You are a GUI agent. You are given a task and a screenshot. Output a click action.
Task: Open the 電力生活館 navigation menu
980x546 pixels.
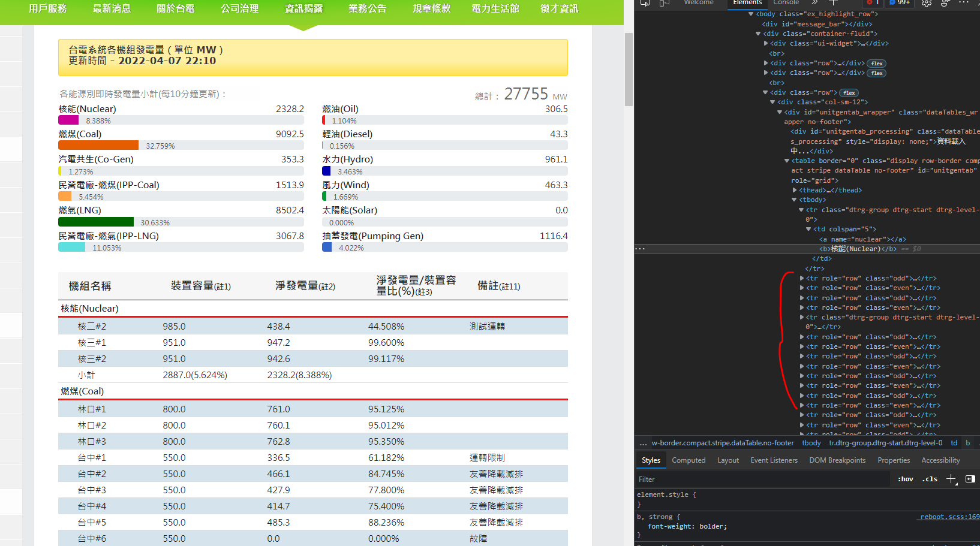(495, 8)
